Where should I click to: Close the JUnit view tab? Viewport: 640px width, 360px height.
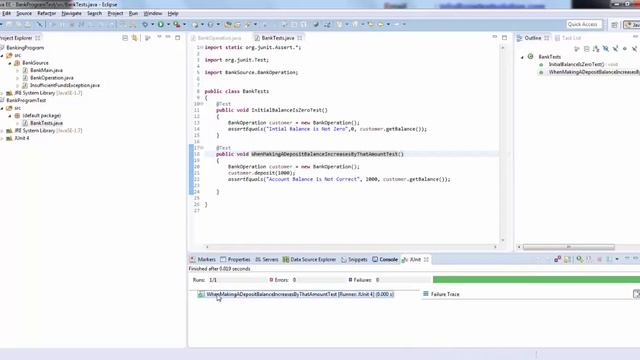(x=426, y=260)
